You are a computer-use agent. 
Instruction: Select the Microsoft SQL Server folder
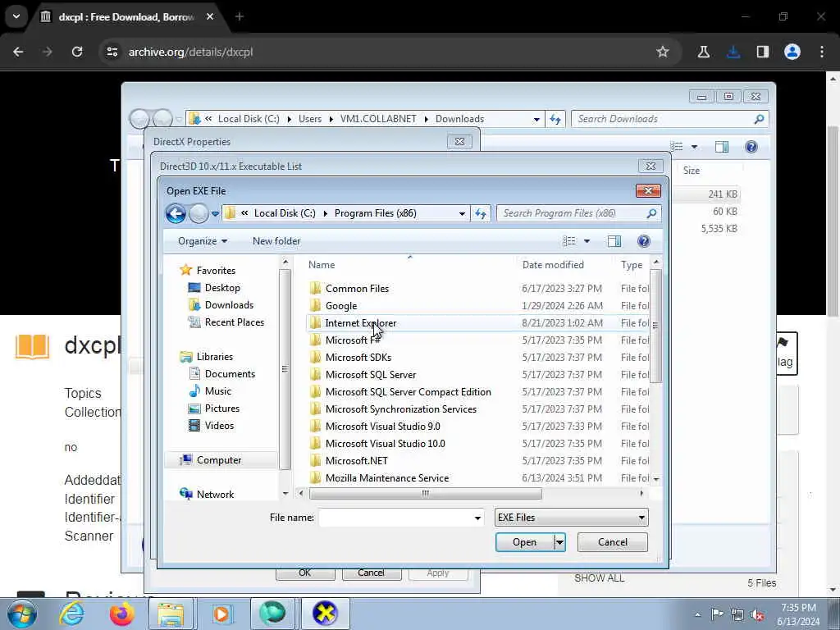(x=370, y=374)
